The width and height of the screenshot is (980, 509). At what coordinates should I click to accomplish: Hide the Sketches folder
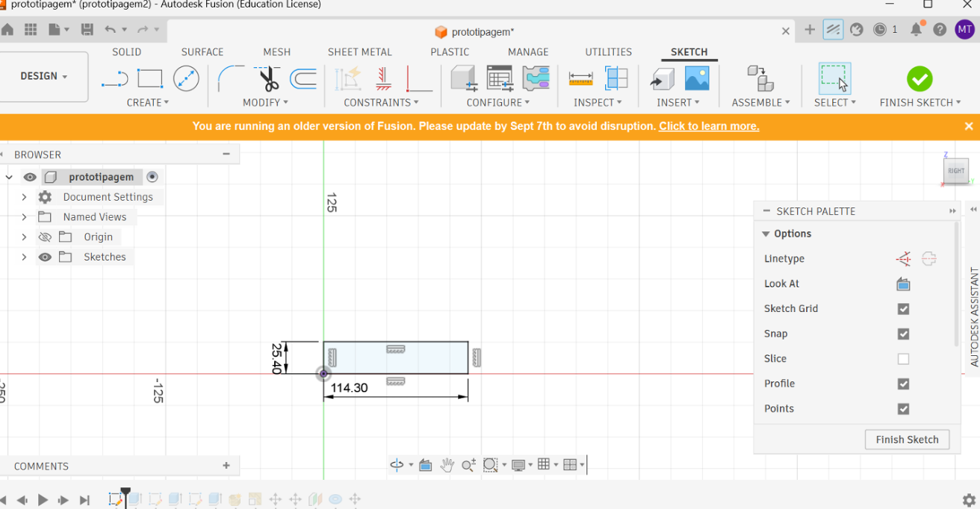tap(45, 257)
